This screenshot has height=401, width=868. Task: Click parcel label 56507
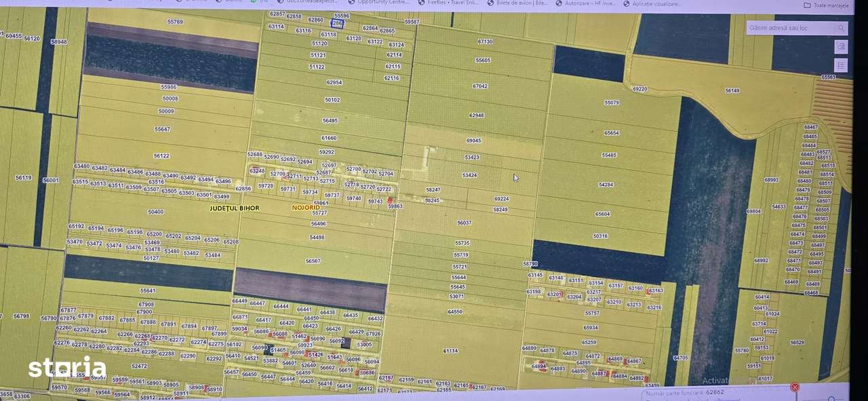click(313, 261)
